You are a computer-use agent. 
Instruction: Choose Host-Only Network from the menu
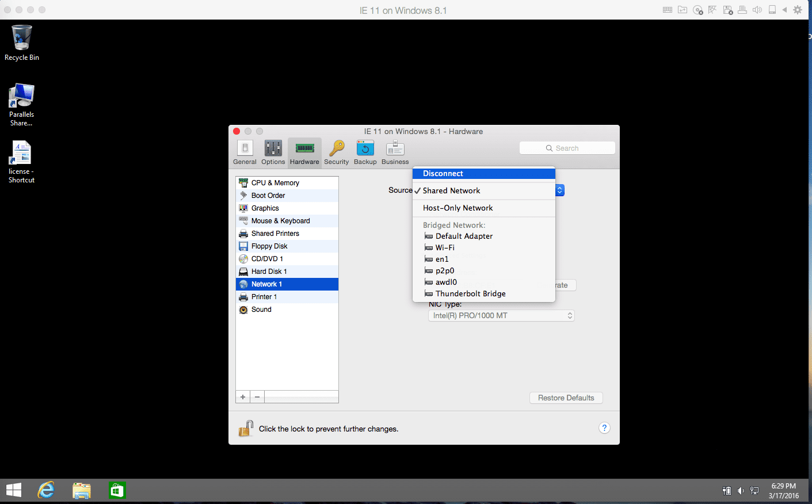484,208
